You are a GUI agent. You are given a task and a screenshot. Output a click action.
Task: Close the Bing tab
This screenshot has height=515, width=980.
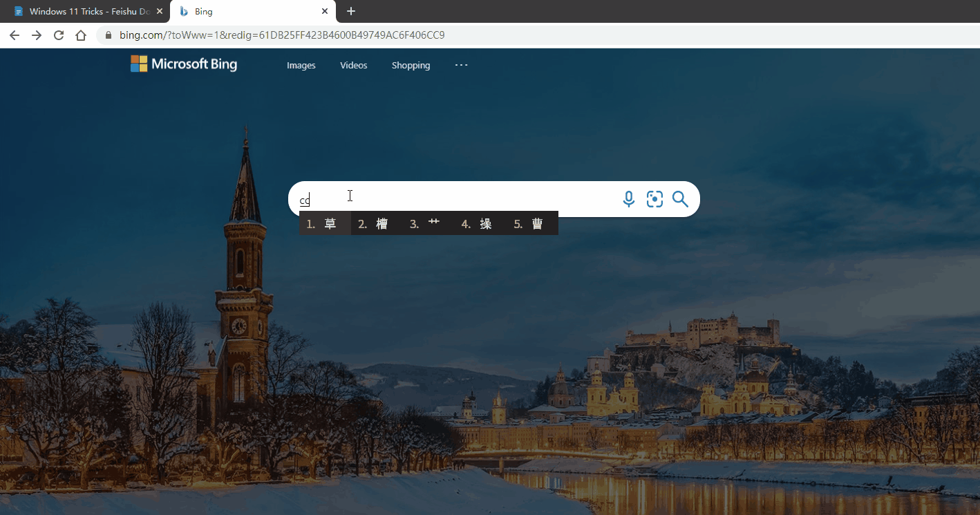pyautogui.click(x=325, y=11)
